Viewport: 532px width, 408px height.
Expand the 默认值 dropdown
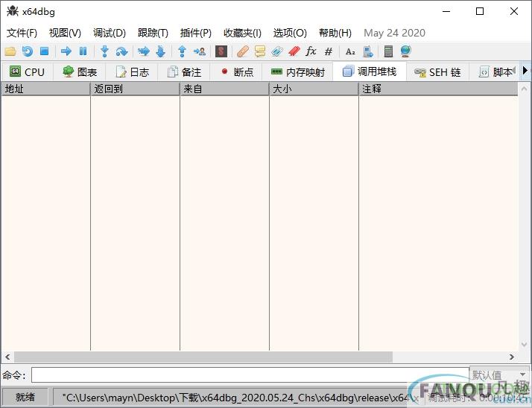499,374
